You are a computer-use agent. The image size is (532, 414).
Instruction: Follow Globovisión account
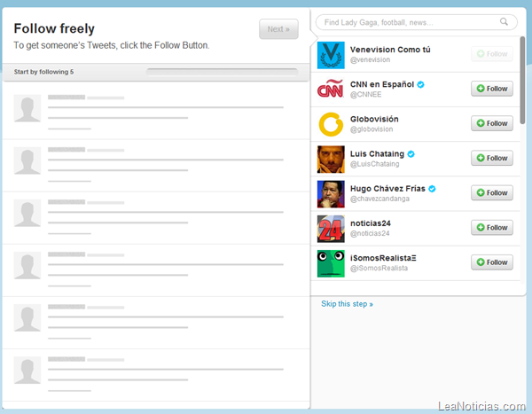pos(492,123)
